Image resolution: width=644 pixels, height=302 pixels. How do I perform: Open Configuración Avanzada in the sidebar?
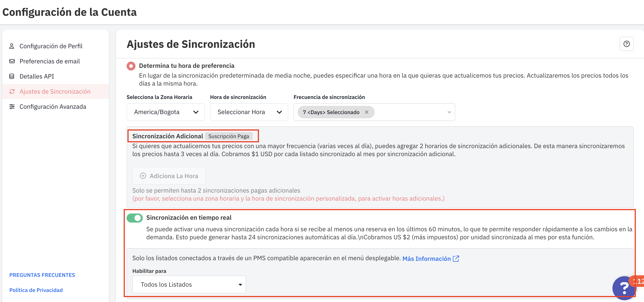pyautogui.click(x=53, y=107)
